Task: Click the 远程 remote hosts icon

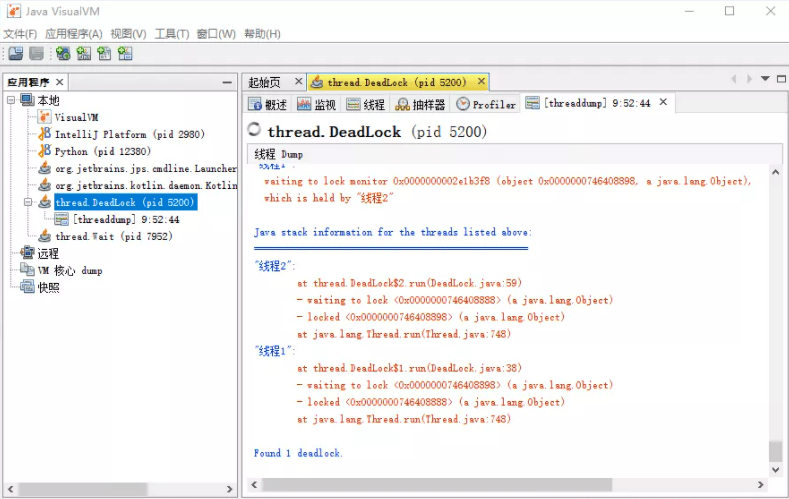Action: click(28, 253)
